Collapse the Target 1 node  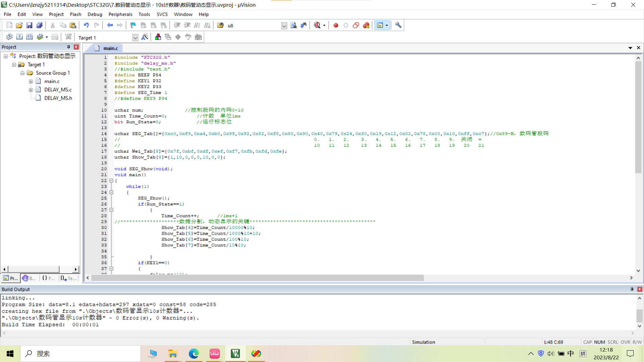[14, 65]
